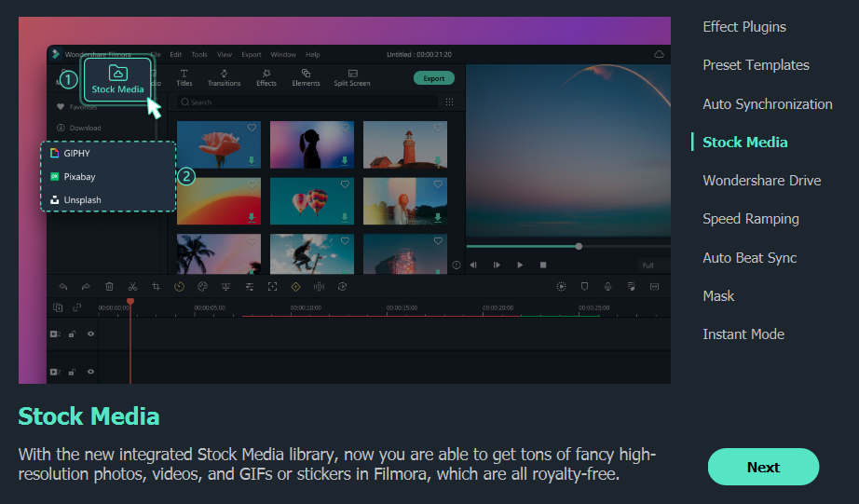Favorite the lighthouse thumbnail heart
The image size is (859, 504).
438,128
